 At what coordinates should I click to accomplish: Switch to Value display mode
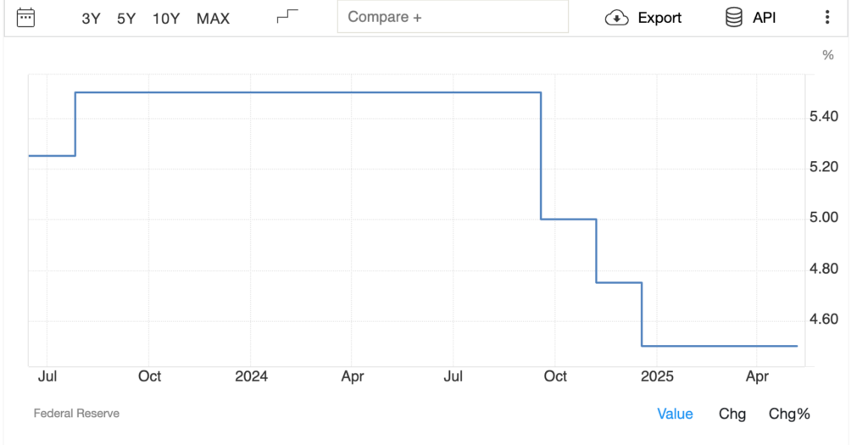coord(675,414)
